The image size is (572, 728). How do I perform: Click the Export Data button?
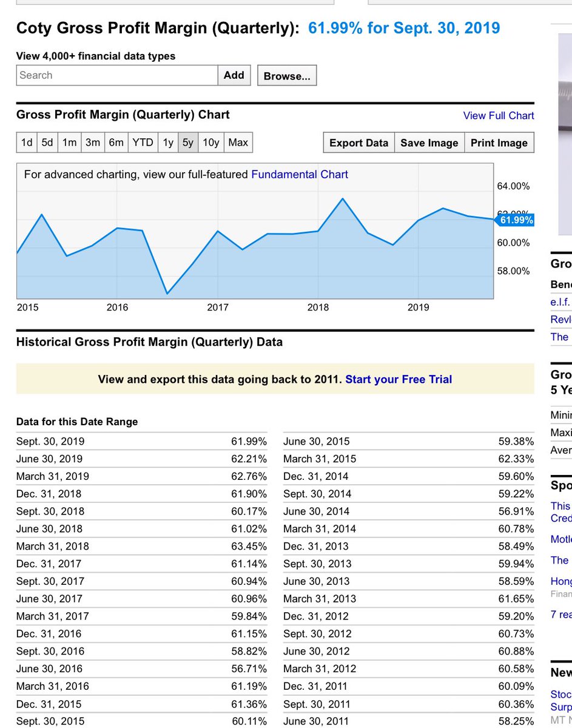click(358, 143)
